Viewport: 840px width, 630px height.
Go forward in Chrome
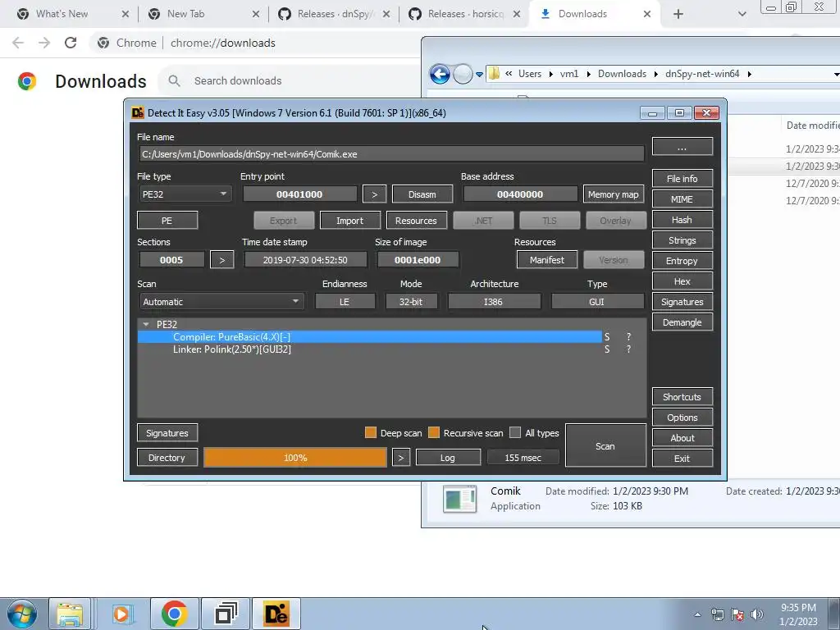(x=44, y=43)
